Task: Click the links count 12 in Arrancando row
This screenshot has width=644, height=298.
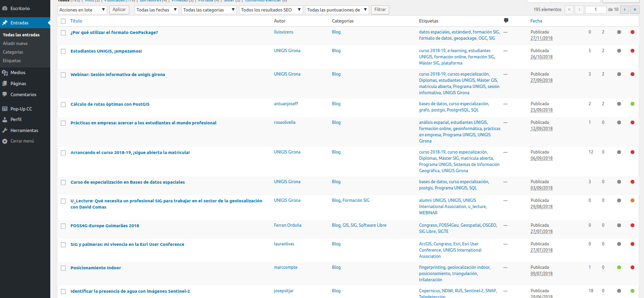Action: [591, 152]
